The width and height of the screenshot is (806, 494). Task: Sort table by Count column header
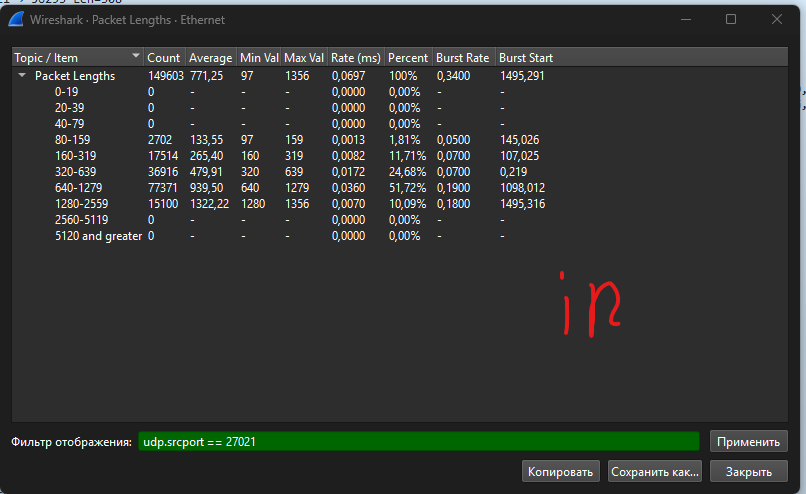click(164, 58)
